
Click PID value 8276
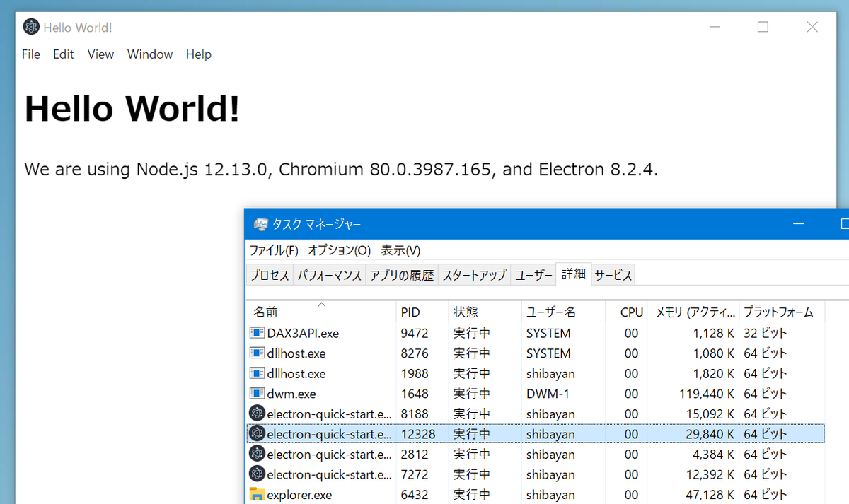pos(415,353)
